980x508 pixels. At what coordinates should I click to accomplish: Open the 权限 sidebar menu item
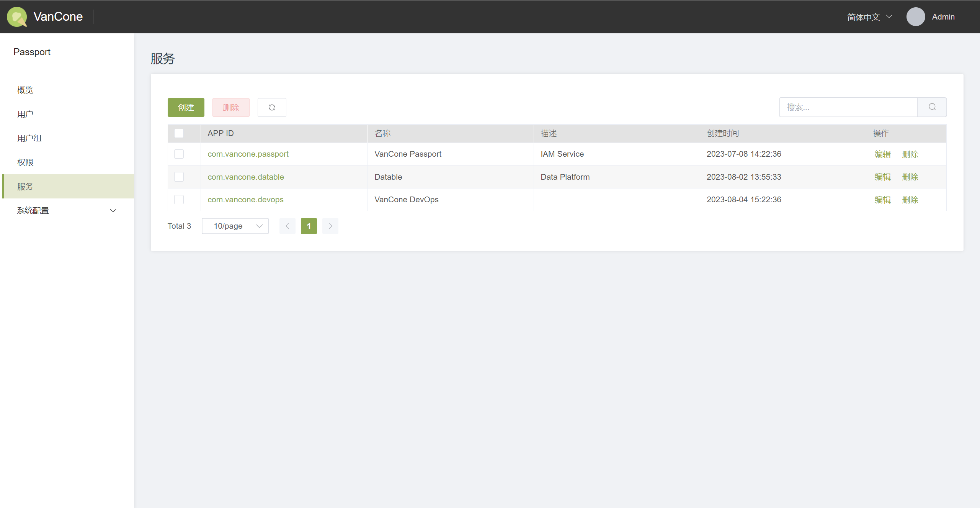click(67, 162)
